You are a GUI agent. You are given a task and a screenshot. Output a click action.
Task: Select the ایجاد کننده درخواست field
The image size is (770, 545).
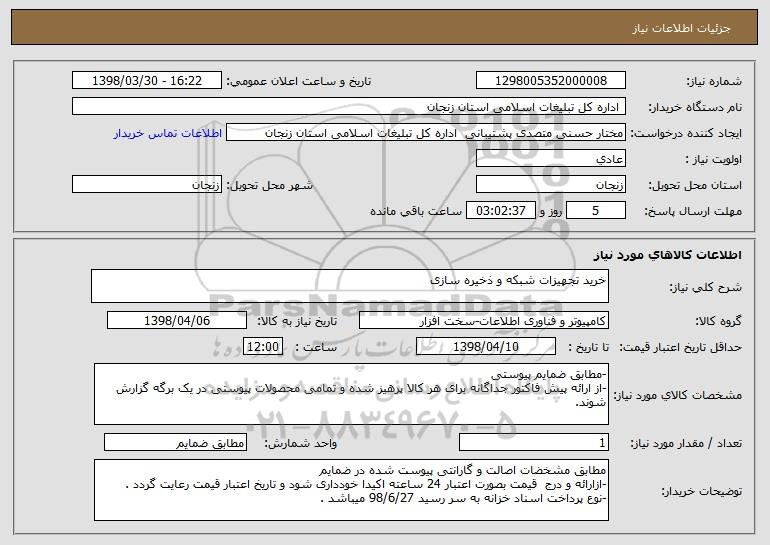point(426,133)
